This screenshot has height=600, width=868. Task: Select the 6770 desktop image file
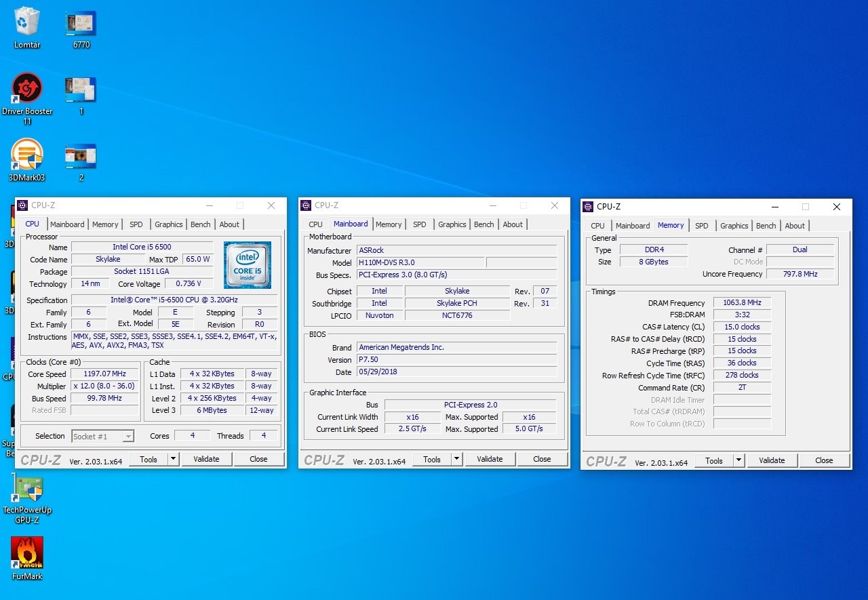(81, 30)
